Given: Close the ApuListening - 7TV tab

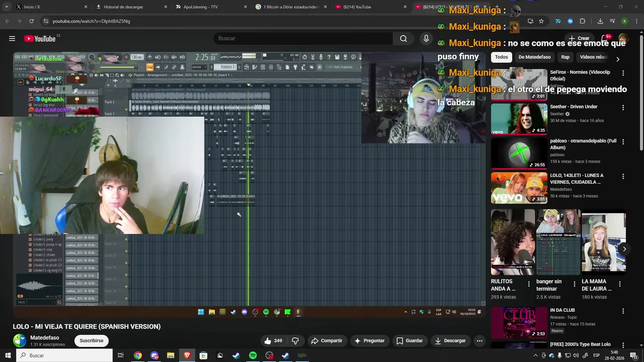Looking at the screenshot, I should pos(246,7).
